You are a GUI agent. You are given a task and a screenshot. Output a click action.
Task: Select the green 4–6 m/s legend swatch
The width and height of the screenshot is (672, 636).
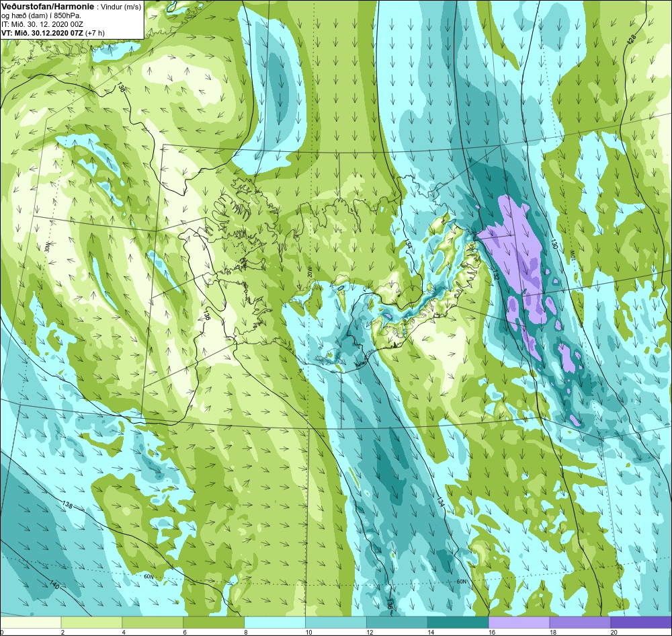pos(153,622)
